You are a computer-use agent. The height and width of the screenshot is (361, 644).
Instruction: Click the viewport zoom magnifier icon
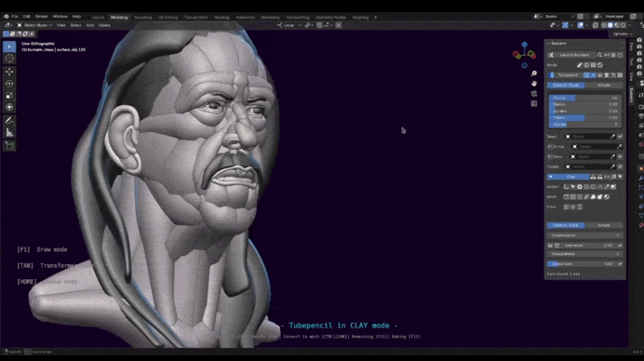coord(534,74)
